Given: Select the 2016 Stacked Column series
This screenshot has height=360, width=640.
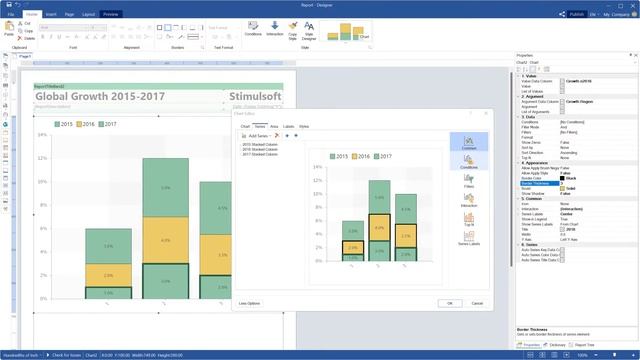Looking at the screenshot, I should click(260, 149).
